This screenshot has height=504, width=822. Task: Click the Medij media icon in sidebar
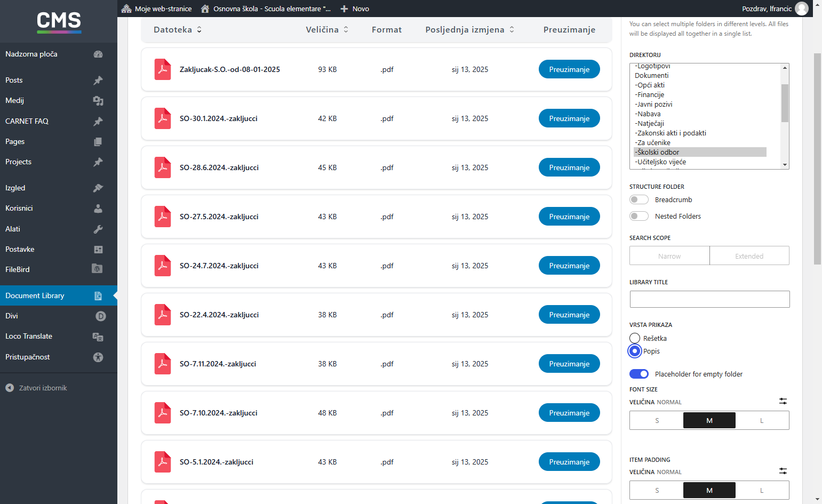point(98,101)
